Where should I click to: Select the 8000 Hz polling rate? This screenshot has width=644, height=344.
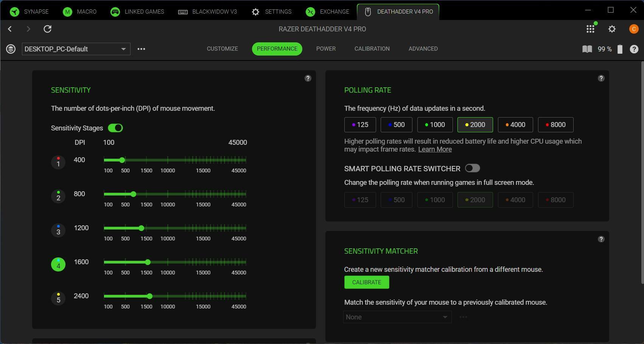tap(555, 125)
